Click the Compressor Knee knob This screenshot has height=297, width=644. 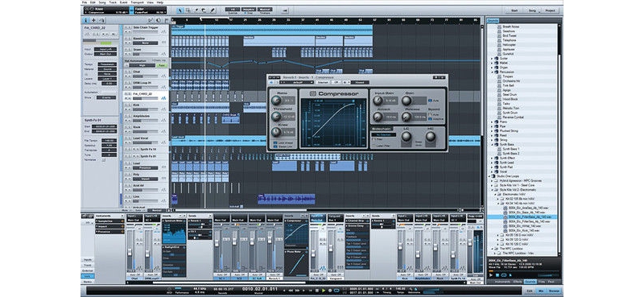(x=276, y=132)
